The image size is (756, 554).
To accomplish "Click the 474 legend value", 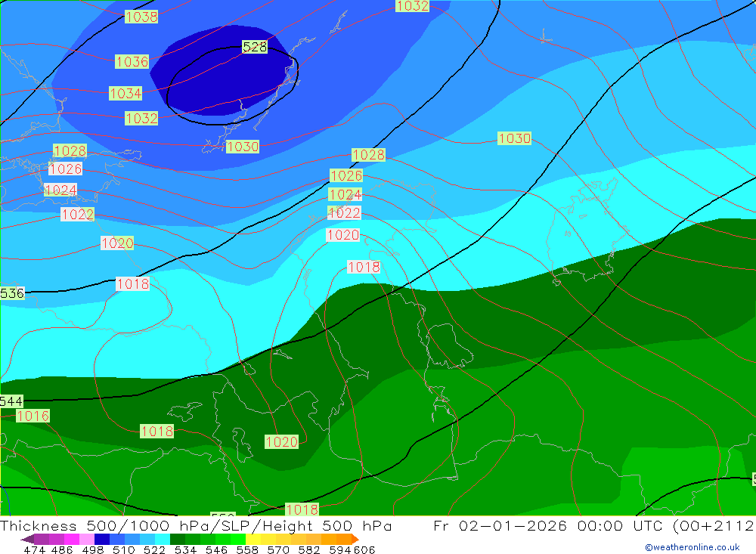I will [x=35, y=549].
